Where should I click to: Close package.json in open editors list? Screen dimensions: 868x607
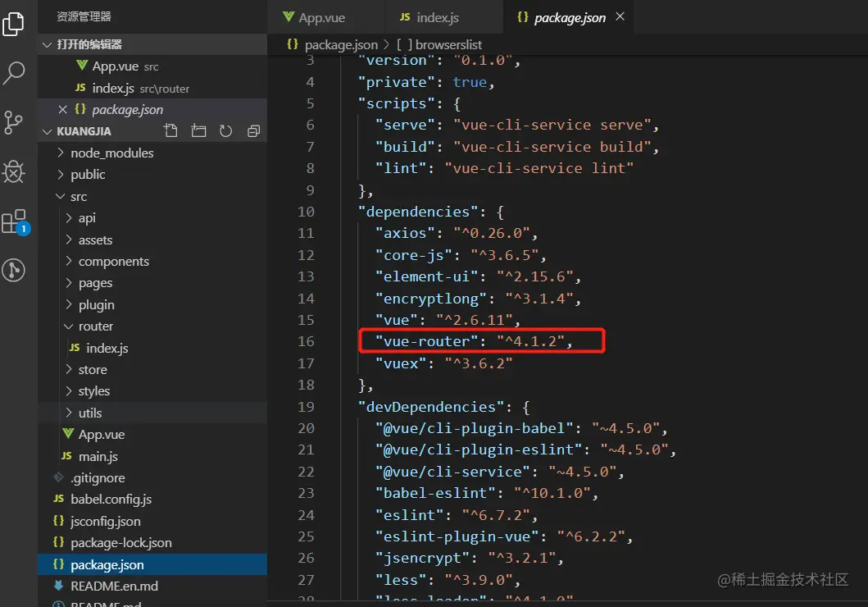click(x=62, y=110)
